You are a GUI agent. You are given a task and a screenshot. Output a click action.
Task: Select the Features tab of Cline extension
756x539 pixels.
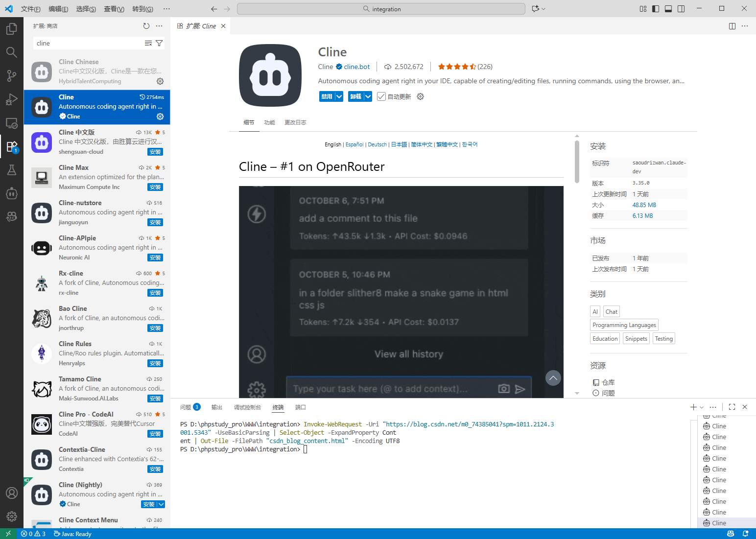click(269, 122)
